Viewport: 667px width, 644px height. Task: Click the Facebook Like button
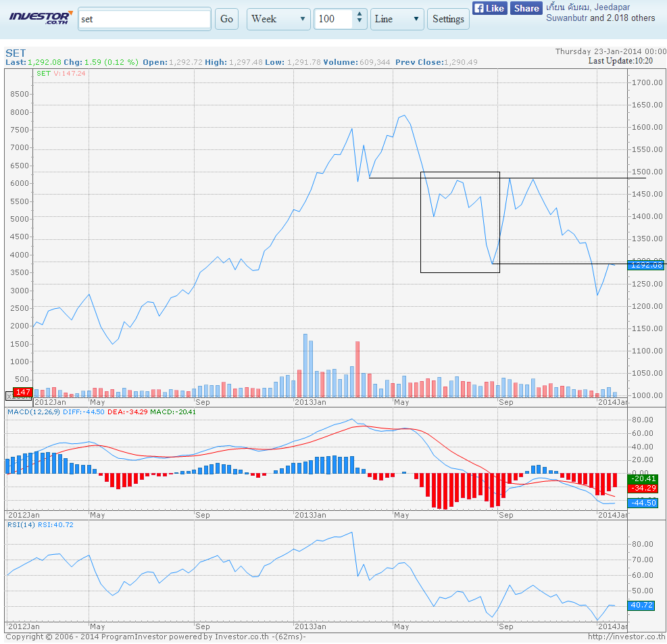[490, 8]
